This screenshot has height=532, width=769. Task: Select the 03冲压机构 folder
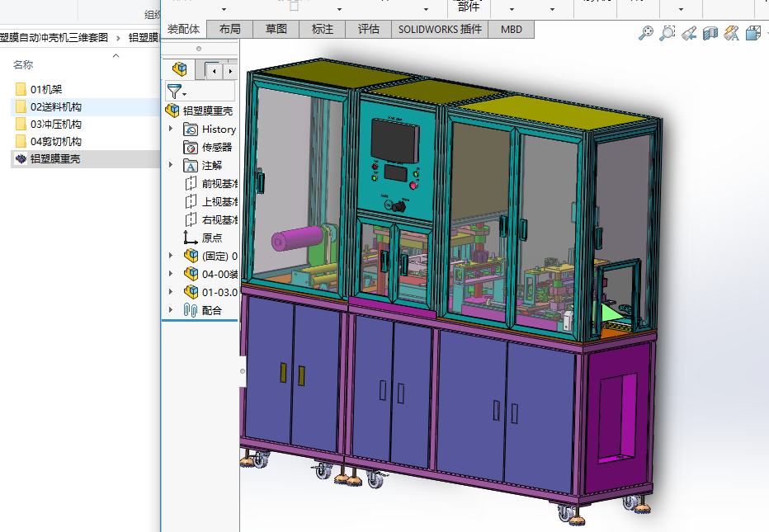[55, 124]
